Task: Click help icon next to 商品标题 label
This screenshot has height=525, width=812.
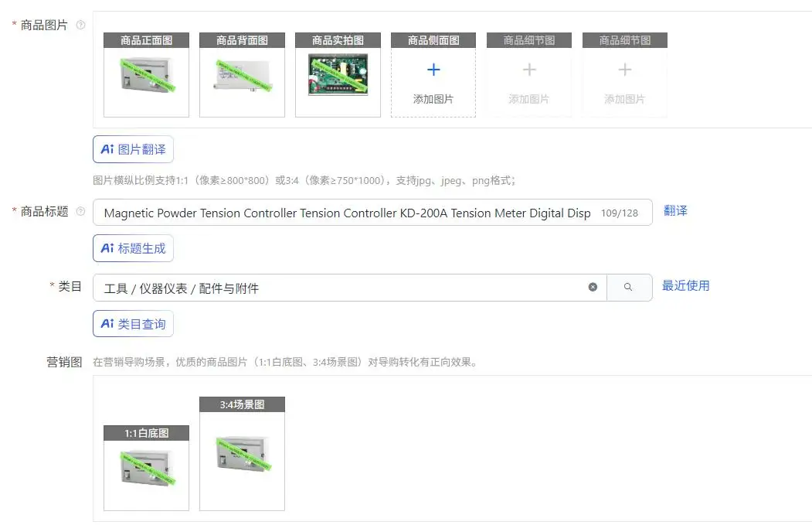Action: click(x=80, y=211)
